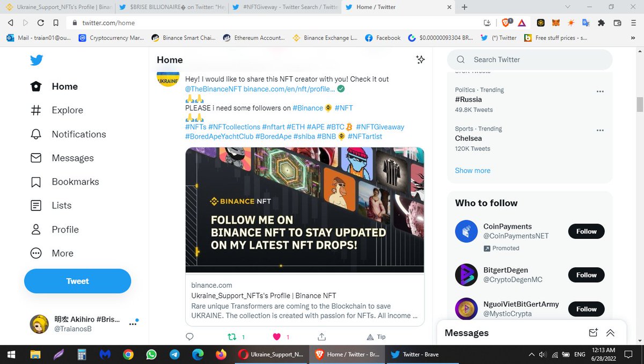Click Show more under trends
The height and width of the screenshot is (364, 644).
pyautogui.click(x=473, y=170)
